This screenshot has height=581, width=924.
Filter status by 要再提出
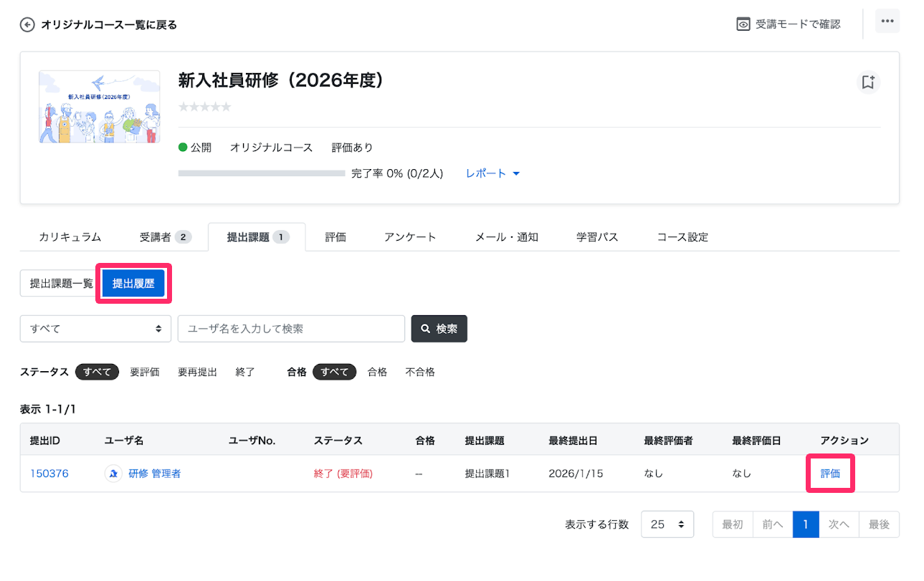tap(197, 372)
